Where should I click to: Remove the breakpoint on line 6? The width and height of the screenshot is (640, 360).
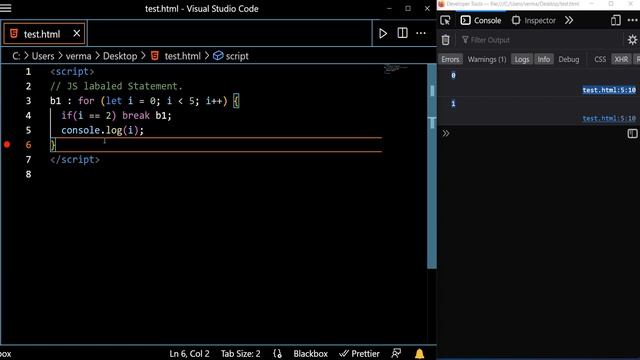[x=7, y=144]
